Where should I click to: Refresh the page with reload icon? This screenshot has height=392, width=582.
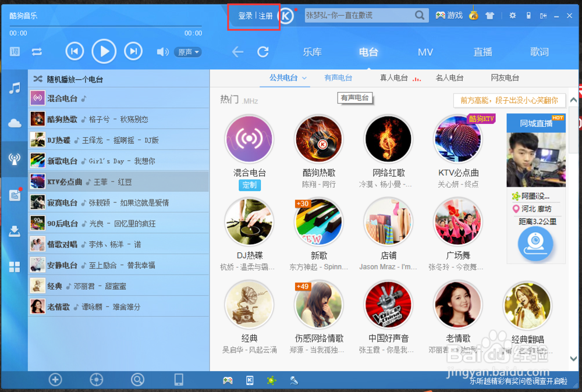pos(263,52)
